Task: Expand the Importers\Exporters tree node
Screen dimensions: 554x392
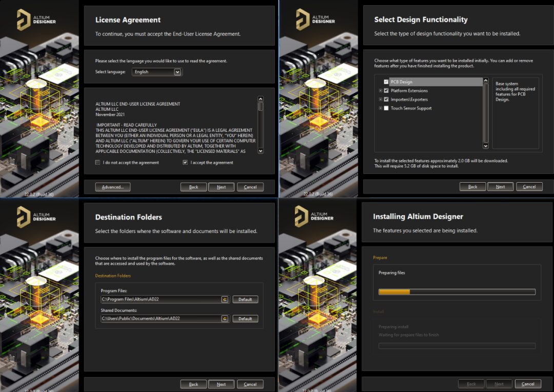Action: point(381,100)
